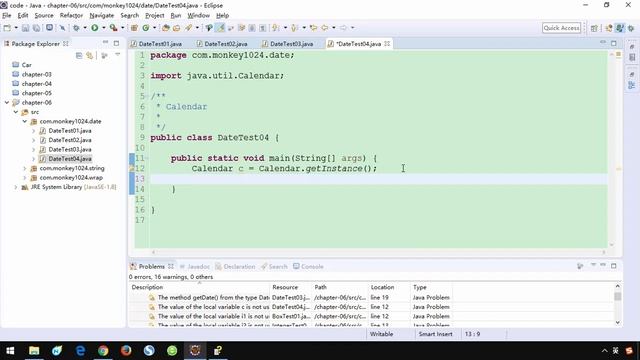Open the New file dropdown arrow
This screenshot has width=640, height=360.
pos(16,28)
